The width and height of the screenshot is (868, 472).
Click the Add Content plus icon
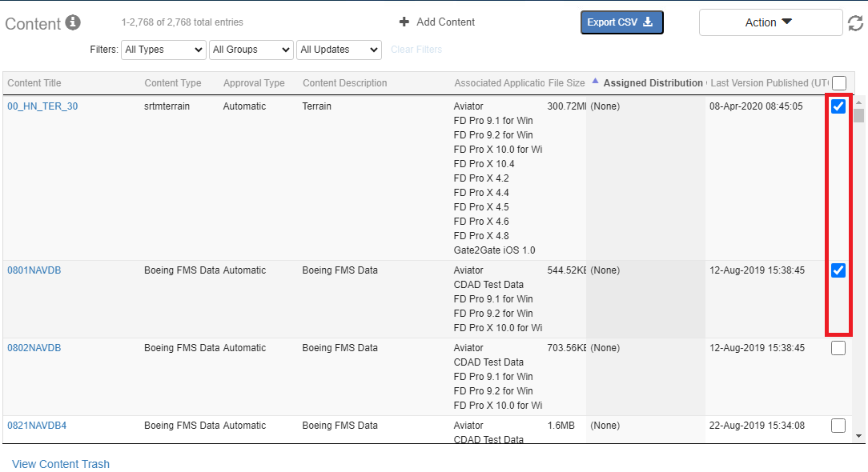point(404,22)
